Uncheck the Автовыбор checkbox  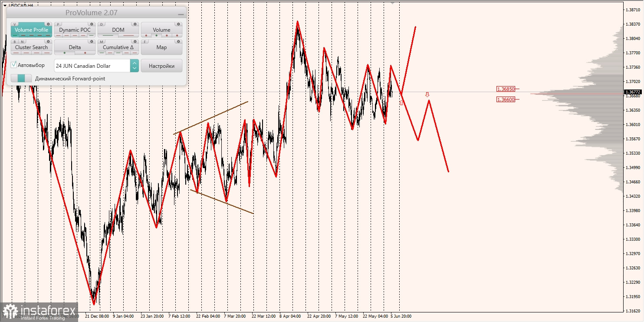point(13,65)
